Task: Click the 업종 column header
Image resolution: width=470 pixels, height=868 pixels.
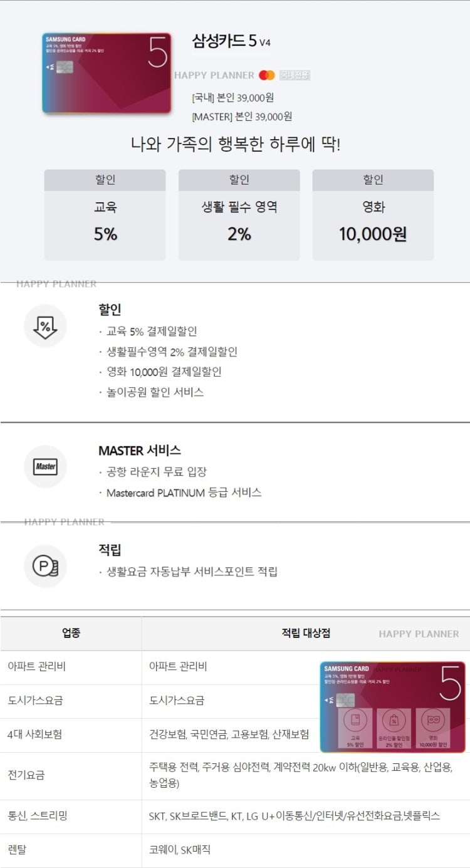Action: click(x=71, y=634)
